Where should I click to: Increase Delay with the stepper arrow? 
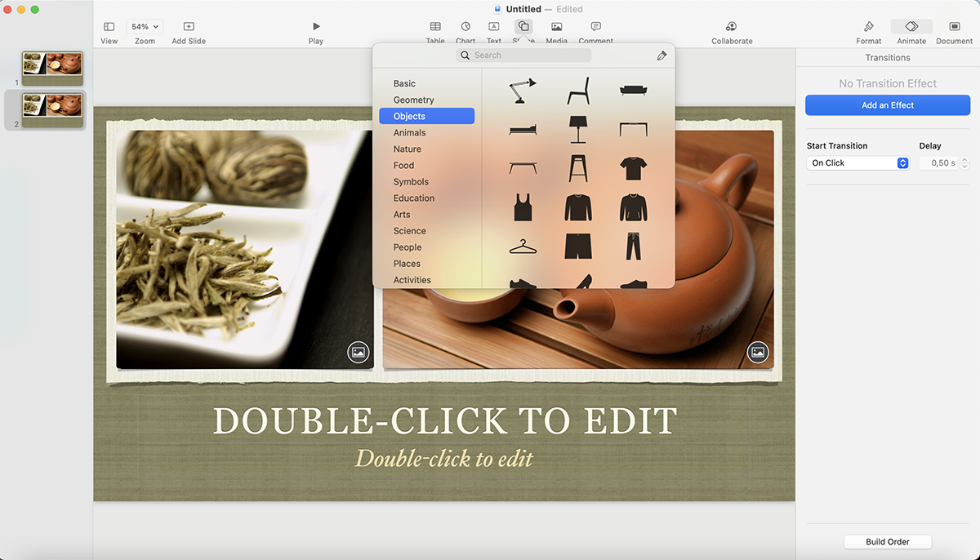(x=964, y=159)
